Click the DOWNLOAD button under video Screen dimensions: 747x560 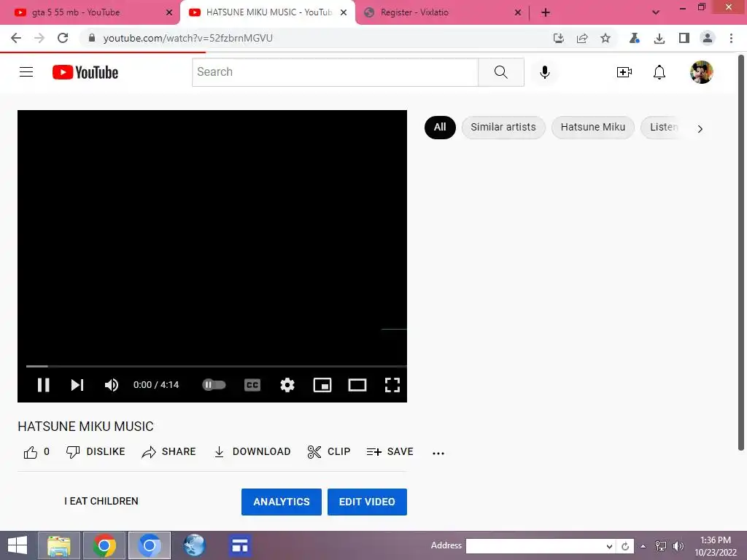coord(252,452)
